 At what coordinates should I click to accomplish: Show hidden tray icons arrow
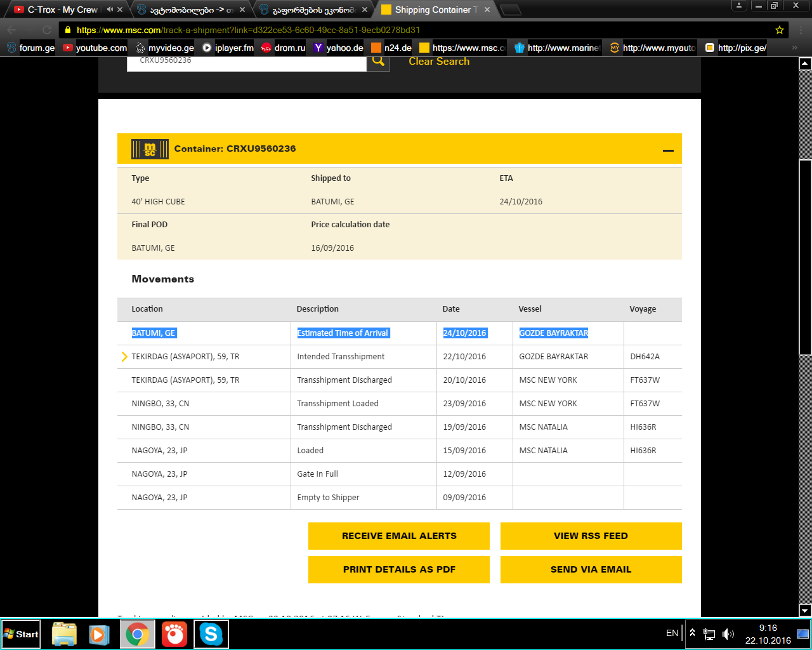point(692,633)
